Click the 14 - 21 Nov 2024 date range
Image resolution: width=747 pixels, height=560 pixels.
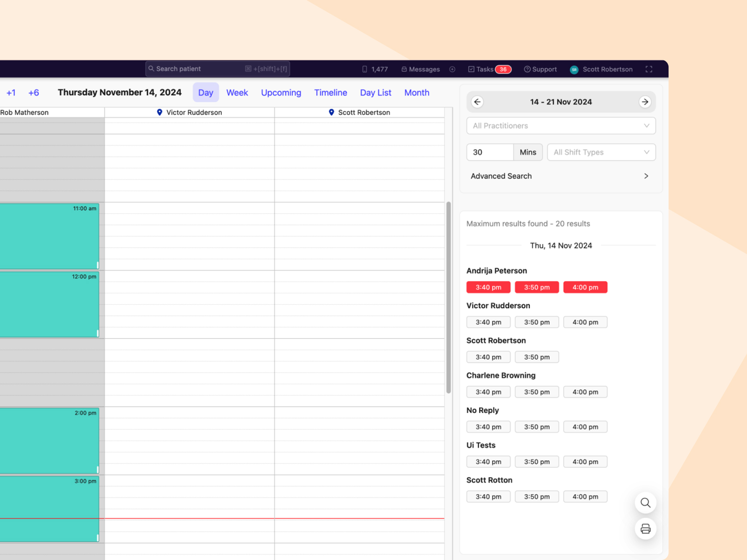coord(561,102)
